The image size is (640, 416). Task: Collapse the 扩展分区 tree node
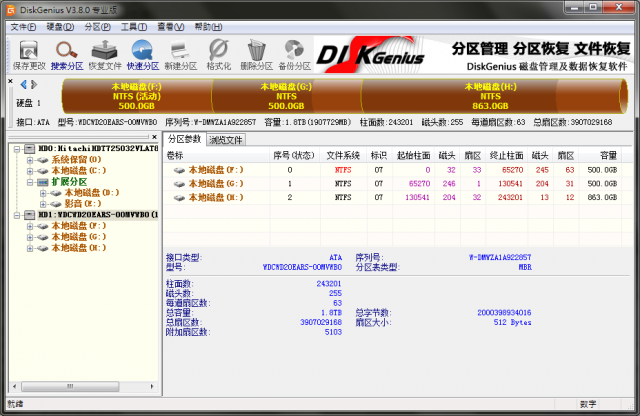point(30,182)
